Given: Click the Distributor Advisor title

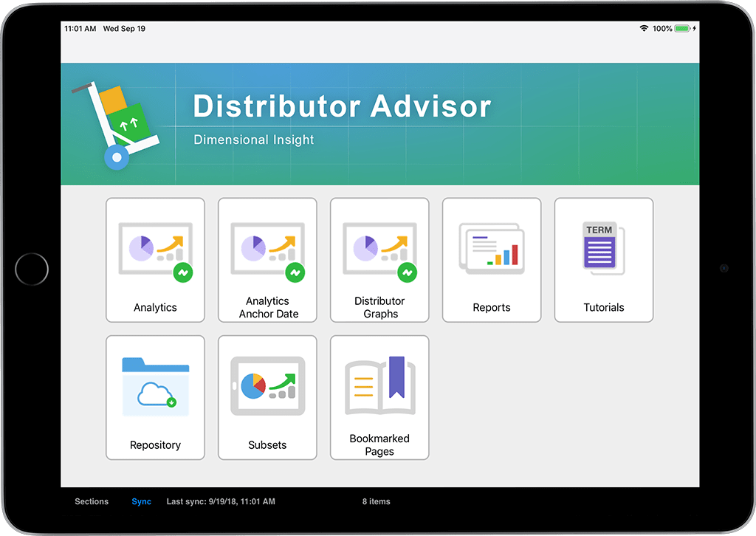Looking at the screenshot, I should [x=342, y=106].
